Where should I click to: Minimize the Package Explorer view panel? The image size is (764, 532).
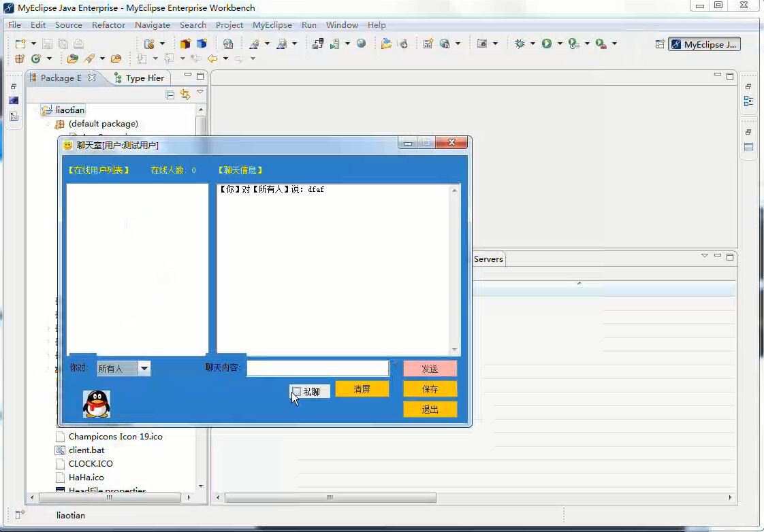click(188, 76)
